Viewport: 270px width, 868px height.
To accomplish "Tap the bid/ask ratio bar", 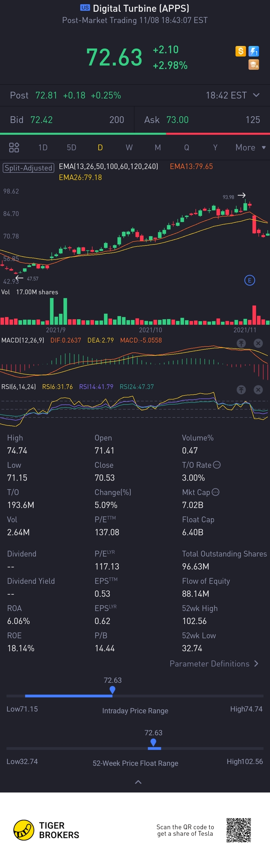I will [135, 134].
